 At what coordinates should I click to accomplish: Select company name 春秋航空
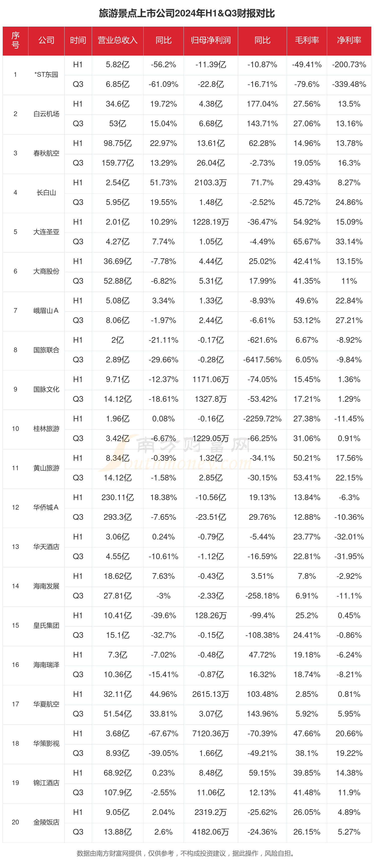coord(46,153)
